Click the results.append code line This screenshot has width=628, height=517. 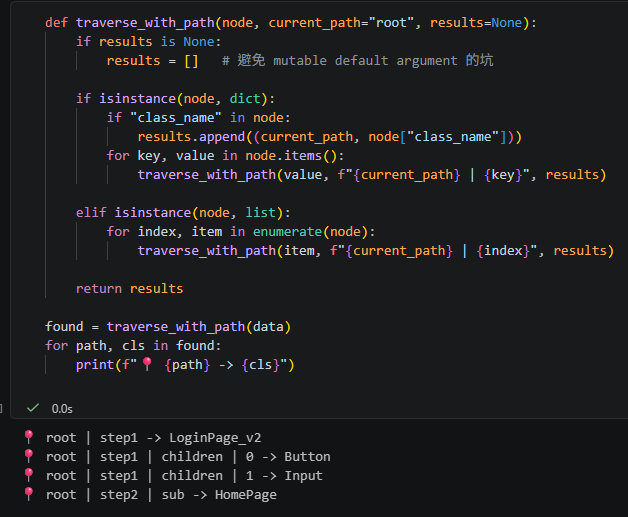[330, 137]
